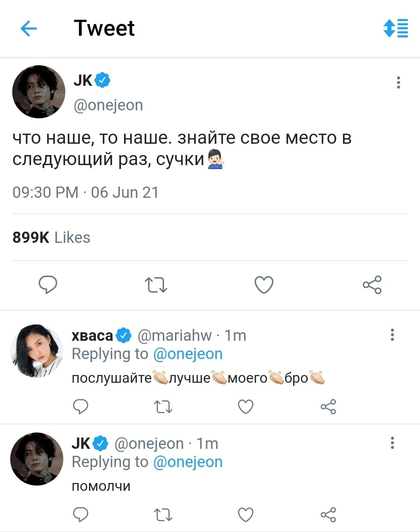The width and height of the screenshot is (420, 532).
Task: Open more options on main tweet
Action: pos(398,82)
